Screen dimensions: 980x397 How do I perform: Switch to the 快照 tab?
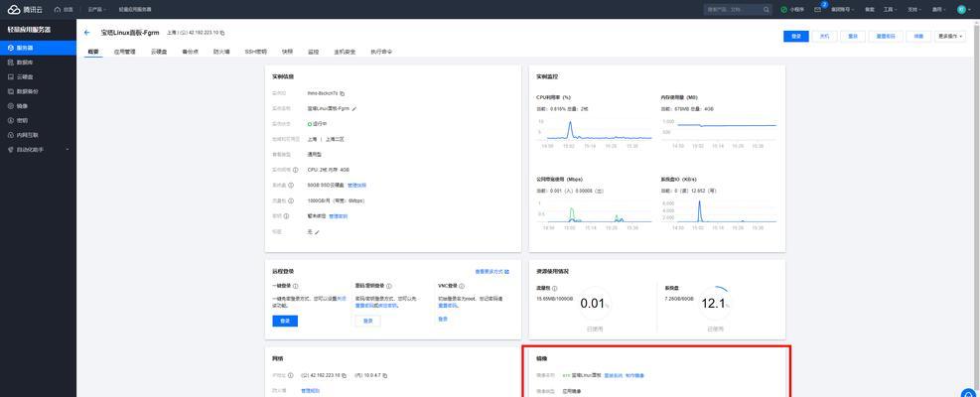click(x=287, y=52)
